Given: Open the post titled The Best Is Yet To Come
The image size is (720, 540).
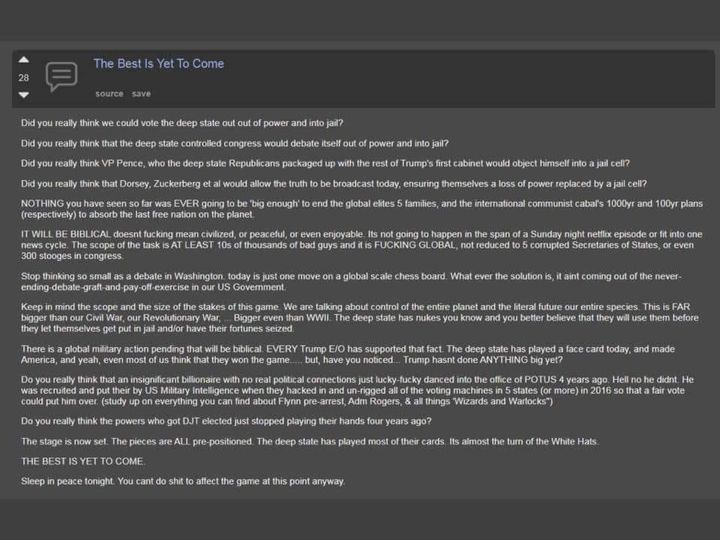Looking at the screenshot, I should coord(159,64).
